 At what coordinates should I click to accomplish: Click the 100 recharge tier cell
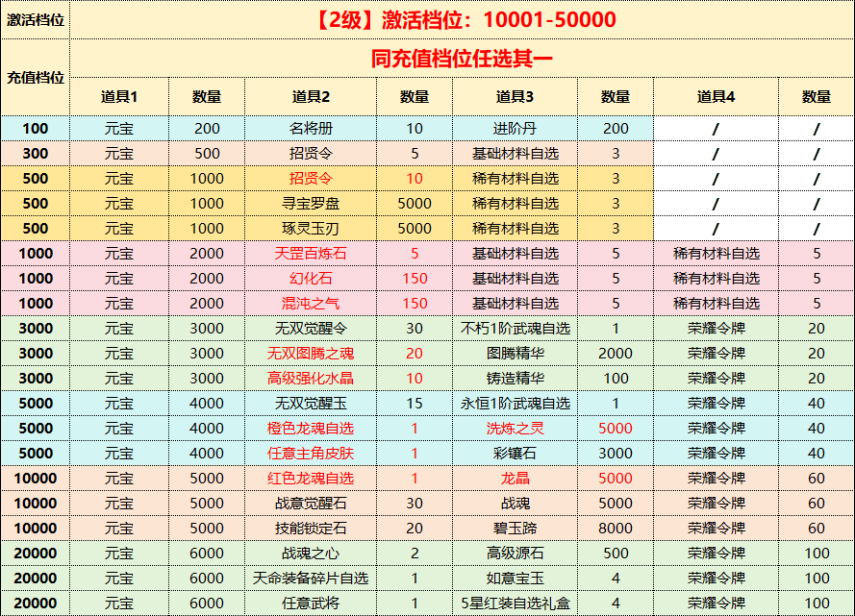[36, 129]
